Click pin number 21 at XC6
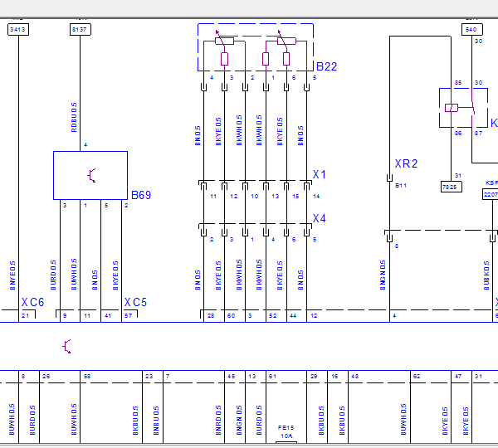498x448 pixels. 25,315
